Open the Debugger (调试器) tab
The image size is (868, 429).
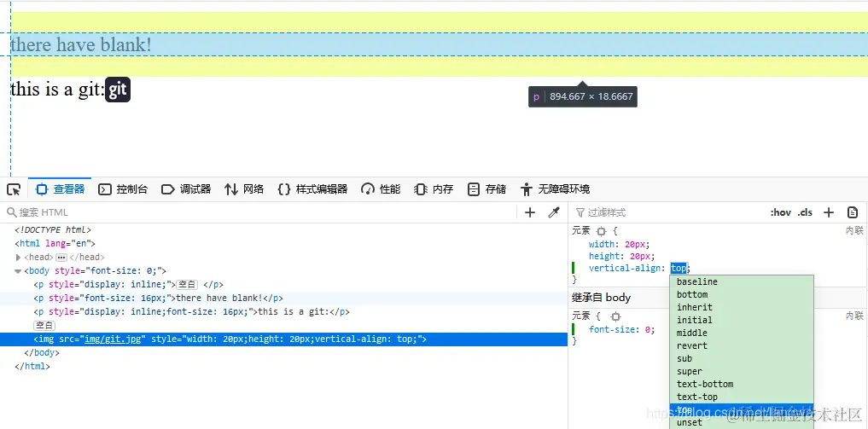click(186, 189)
